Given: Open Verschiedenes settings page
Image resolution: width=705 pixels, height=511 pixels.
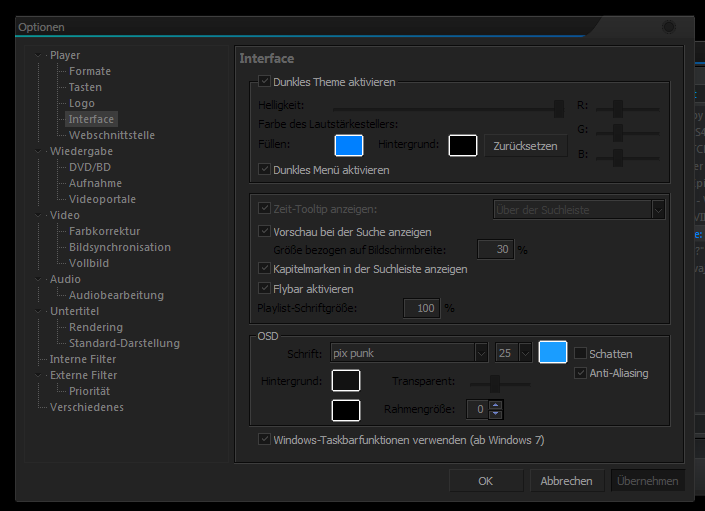Looking at the screenshot, I should coord(87,407).
